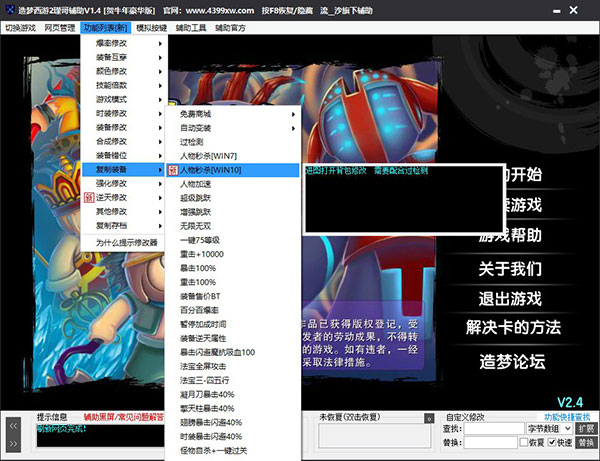The width and height of the screenshot is (600, 461).
Task: Expand the 爆率修改 submenu arrow
Action: click(160, 44)
